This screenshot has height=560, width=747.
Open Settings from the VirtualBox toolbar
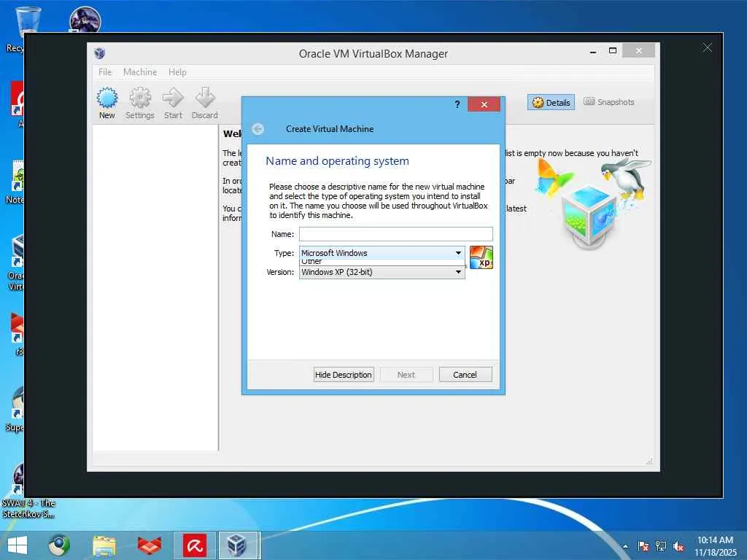(x=139, y=103)
